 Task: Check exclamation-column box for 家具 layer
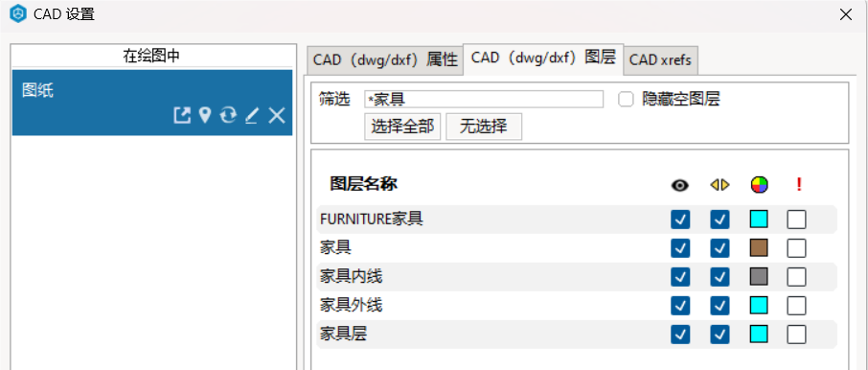[796, 247]
